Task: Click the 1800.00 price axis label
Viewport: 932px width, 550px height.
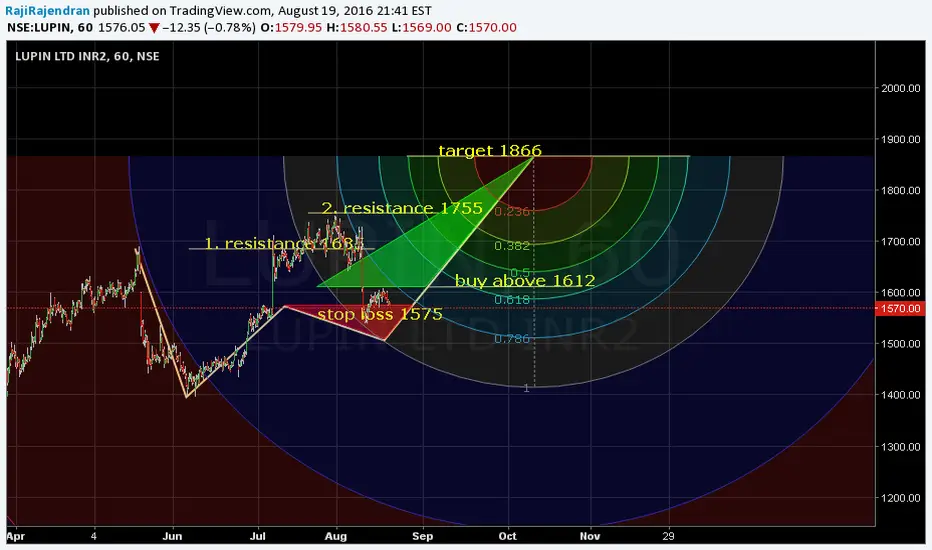Action: click(900, 190)
